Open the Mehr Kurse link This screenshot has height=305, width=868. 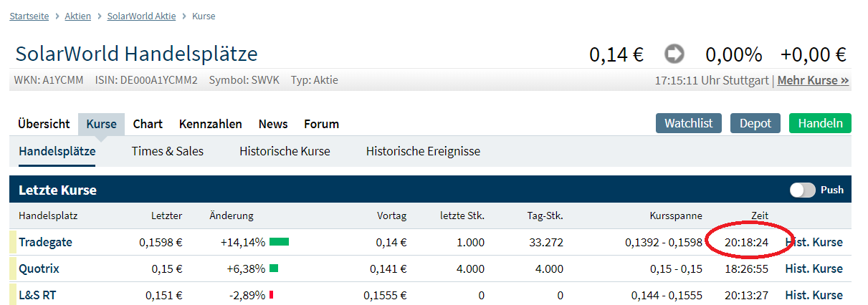(x=813, y=80)
